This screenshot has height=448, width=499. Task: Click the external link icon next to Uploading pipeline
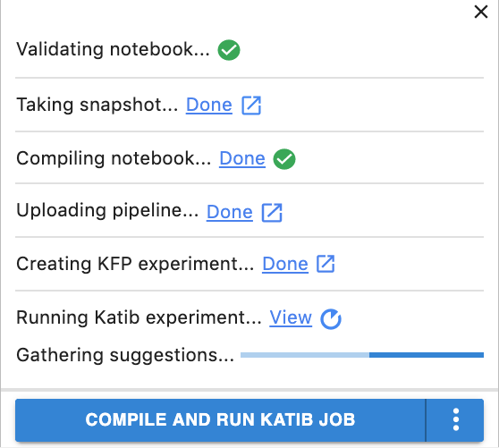tap(272, 212)
